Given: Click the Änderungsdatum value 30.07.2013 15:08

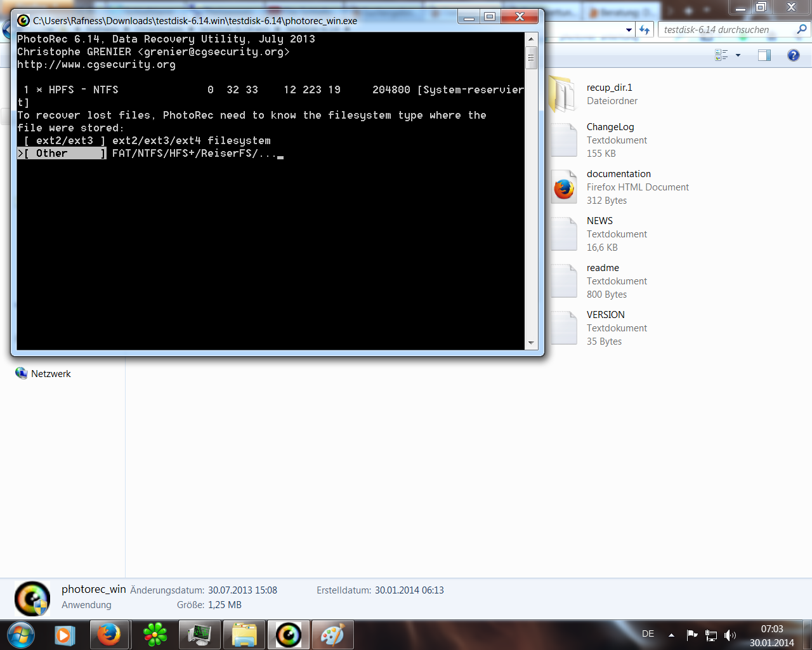Looking at the screenshot, I should click(242, 590).
